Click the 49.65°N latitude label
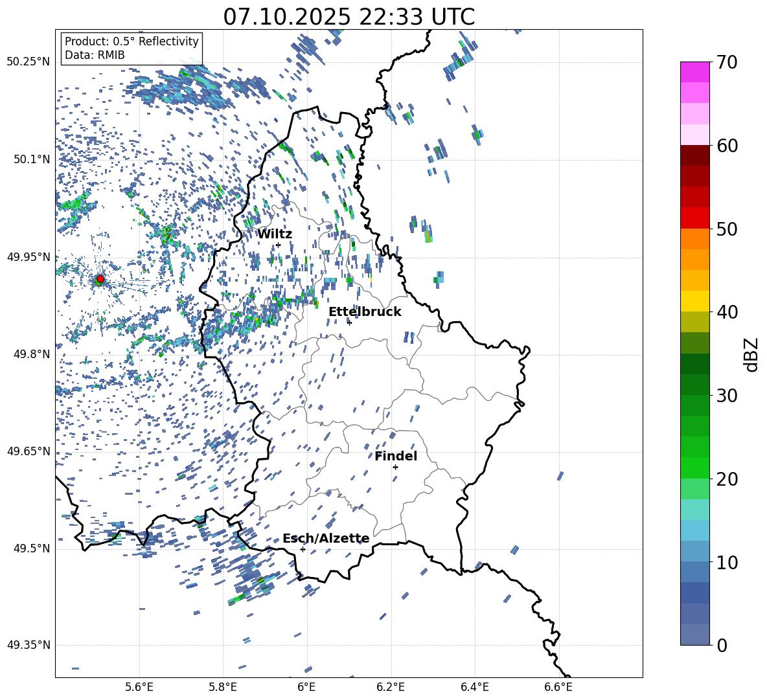 click(29, 451)
